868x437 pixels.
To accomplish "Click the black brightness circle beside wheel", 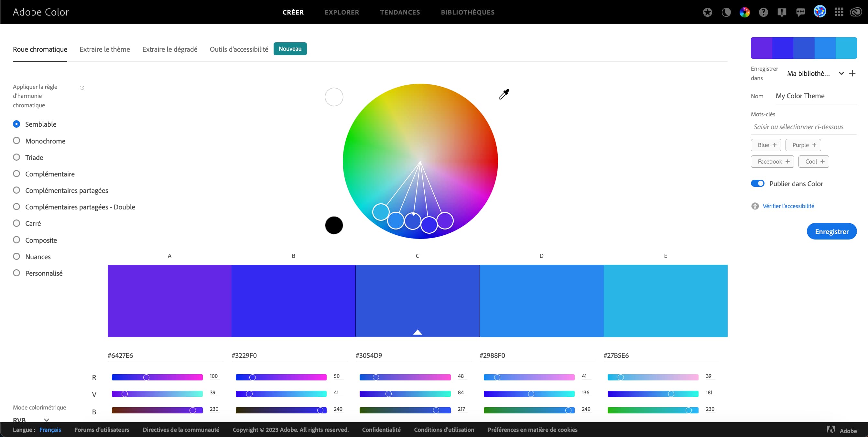I will click(334, 225).
